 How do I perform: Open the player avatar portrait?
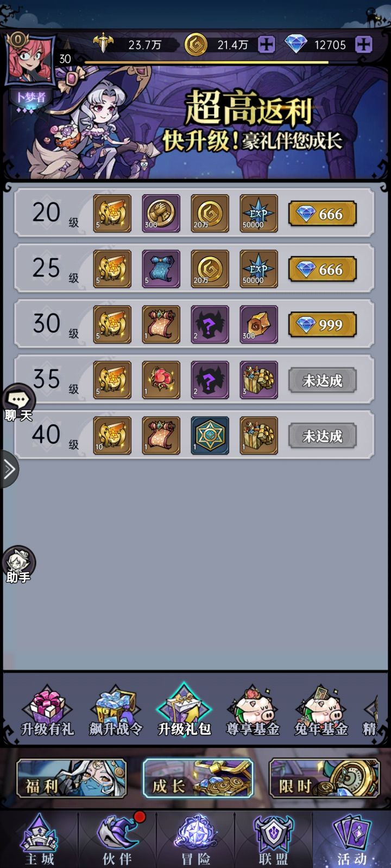point(30,59)
